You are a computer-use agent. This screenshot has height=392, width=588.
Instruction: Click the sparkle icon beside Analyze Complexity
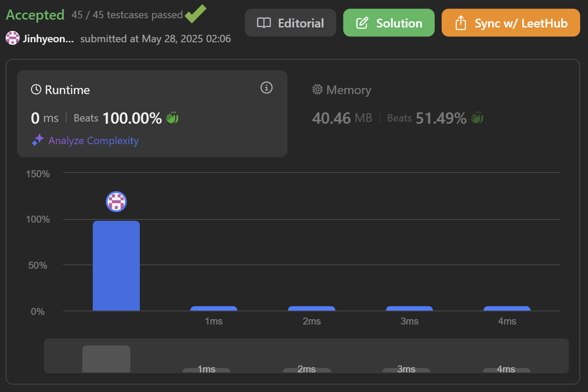[x=38, y=140]
